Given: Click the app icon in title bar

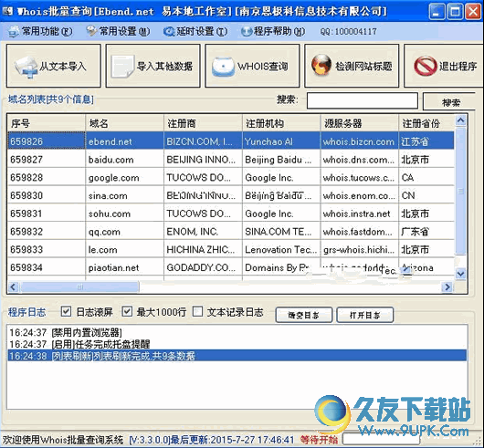Looking at the screenshot, I should click(7, 12).
